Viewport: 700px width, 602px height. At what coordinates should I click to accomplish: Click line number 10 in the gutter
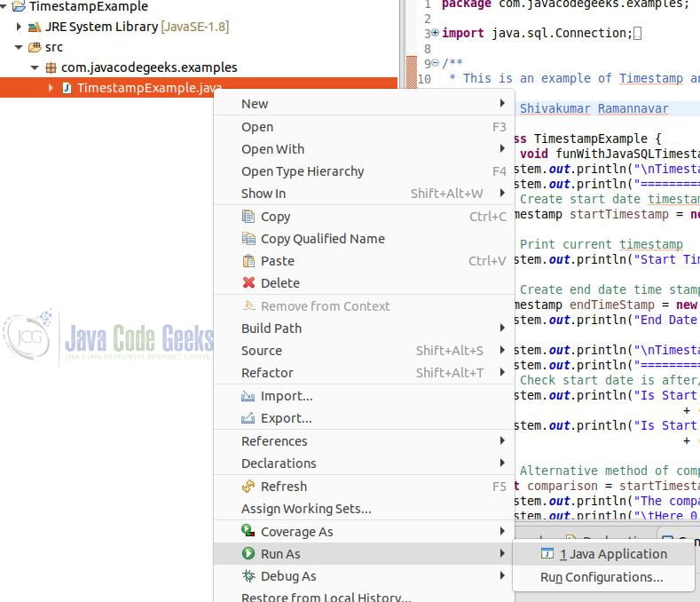[424, 79]
